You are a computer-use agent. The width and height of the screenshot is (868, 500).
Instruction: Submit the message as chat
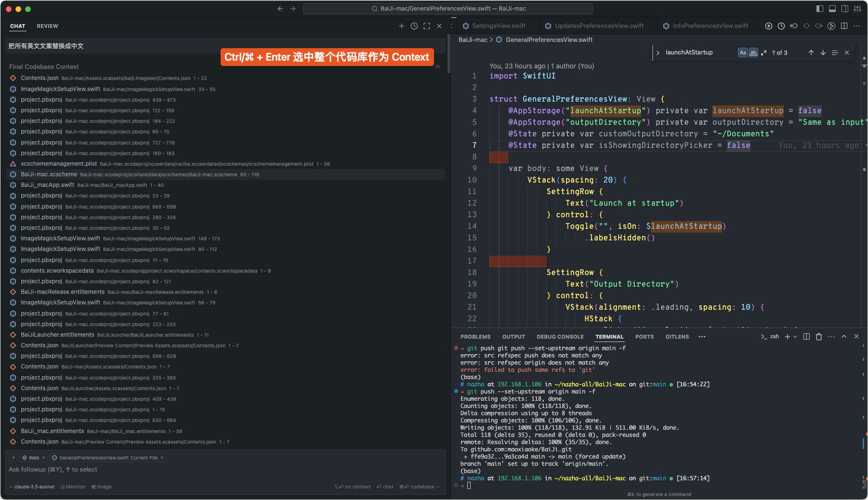pos(385,487)
